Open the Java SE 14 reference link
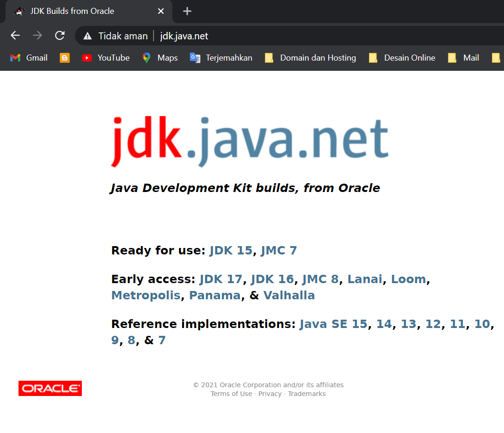 tap(384, 324)
